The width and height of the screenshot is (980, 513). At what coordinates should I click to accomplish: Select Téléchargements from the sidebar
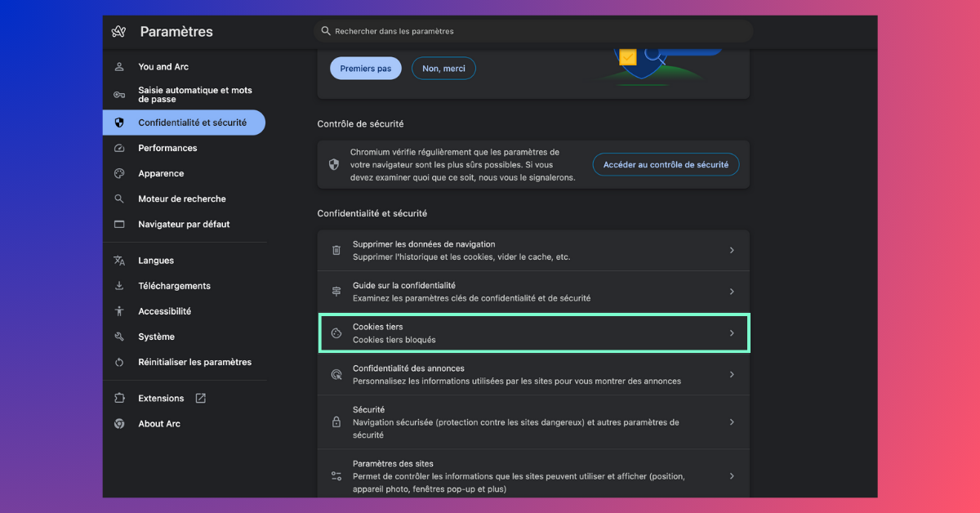pyautogui.click(x=174, y=286)
